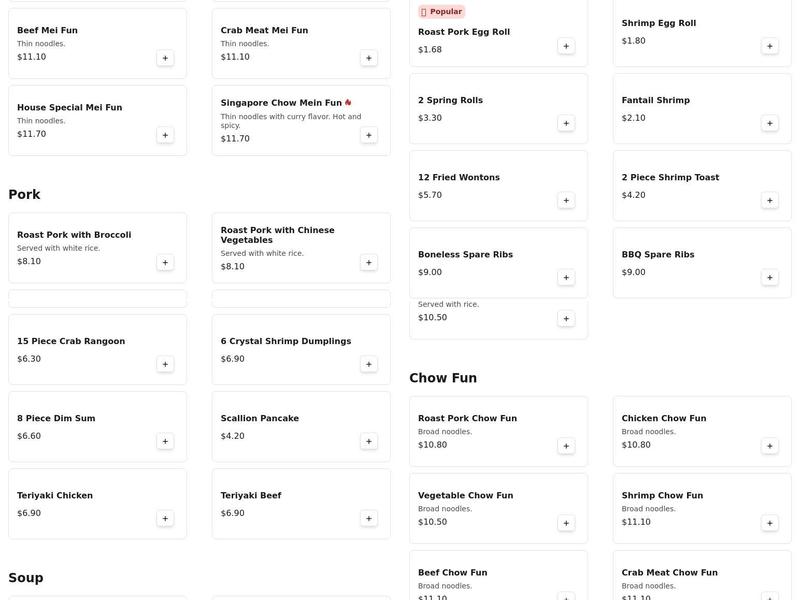Open the House Special Mei Fun card
The width and height of the screenshot is (800, 600).
point(97,120)
